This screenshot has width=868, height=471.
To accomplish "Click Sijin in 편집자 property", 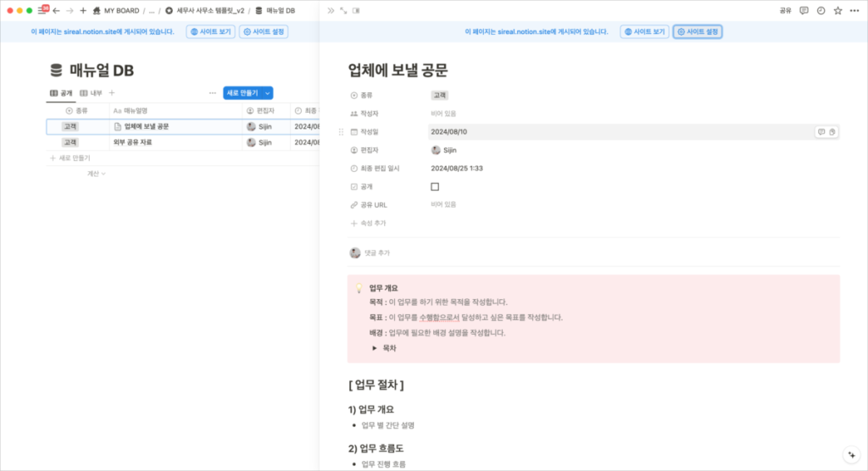I will 444,150.
